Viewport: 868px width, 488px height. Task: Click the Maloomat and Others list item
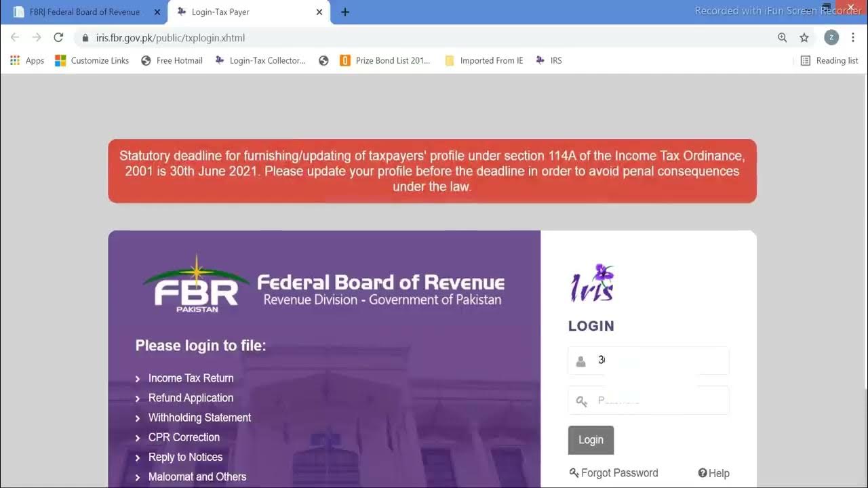[197, 476]
